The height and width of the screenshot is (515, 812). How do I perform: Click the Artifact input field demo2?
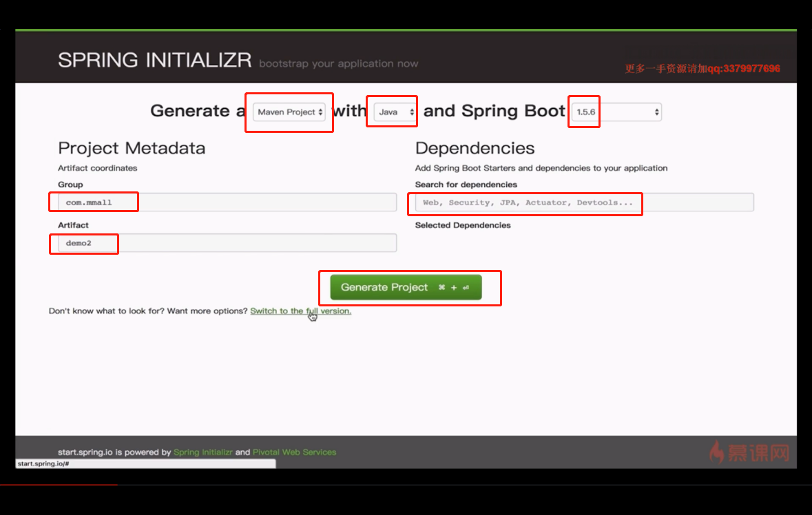pyautogui.click(x=227, y=243)
